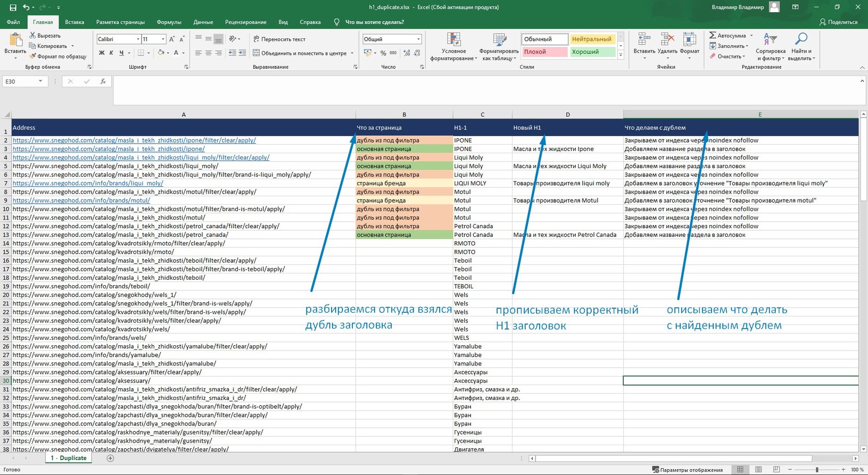Toggle italic К formatting

click(x=111, y=53)
